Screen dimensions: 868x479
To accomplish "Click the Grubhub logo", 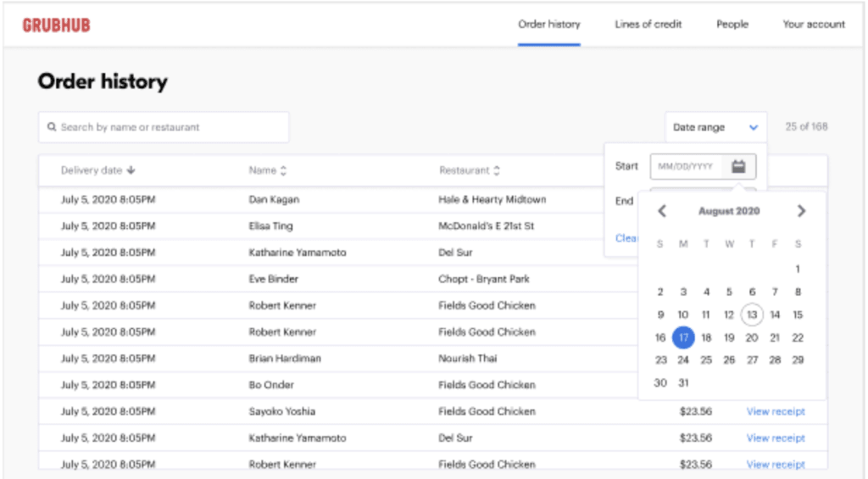I will coord(56,25).
